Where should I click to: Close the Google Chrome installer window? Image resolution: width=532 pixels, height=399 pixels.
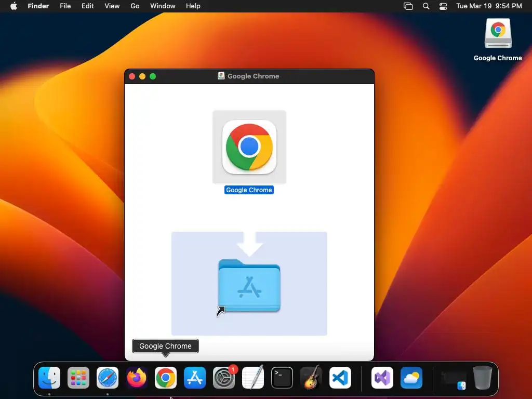pos(132,76)
